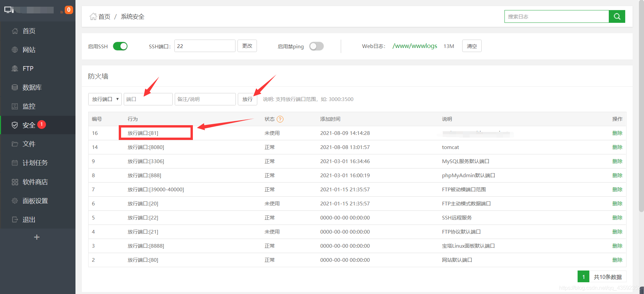
Task: Click the green search magnifier button
Action: [x=617, y=16]
